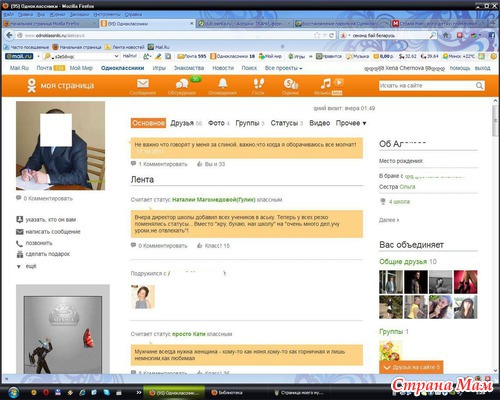Click Знакомства in top navigation
The height and width of the screenshot is (400, 500).
189,68
